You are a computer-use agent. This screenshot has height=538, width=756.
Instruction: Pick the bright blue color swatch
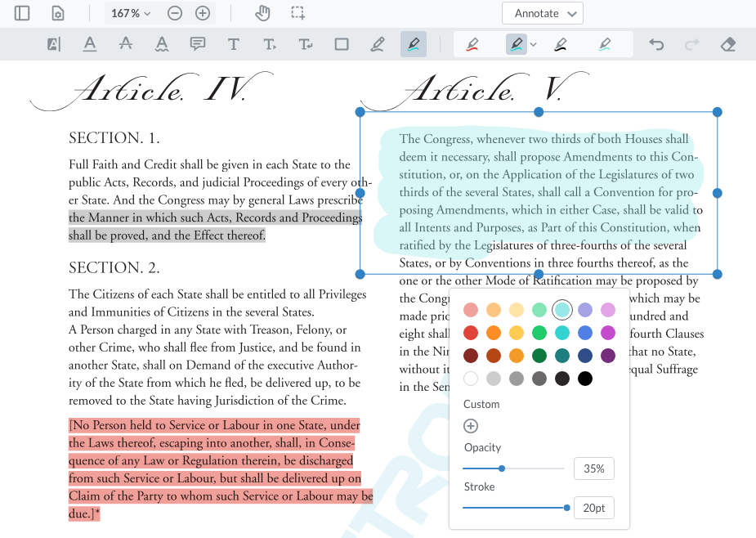coord(585,333)
